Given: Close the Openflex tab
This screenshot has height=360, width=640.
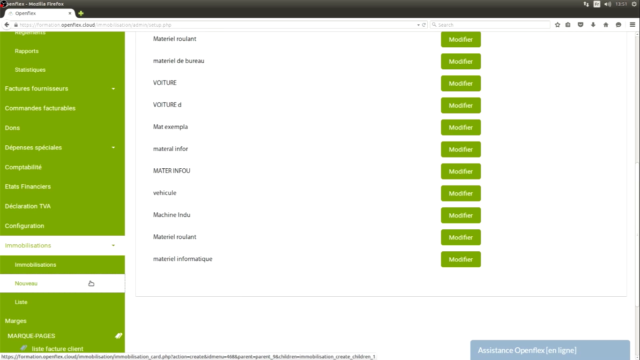Looking at the screenshot, I should pyautogui.click(x=70, y=13).
